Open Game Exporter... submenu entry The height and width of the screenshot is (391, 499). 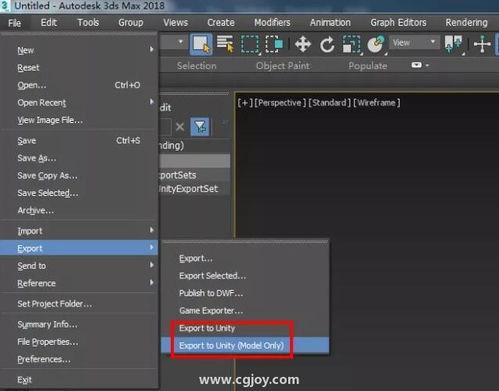245,311
